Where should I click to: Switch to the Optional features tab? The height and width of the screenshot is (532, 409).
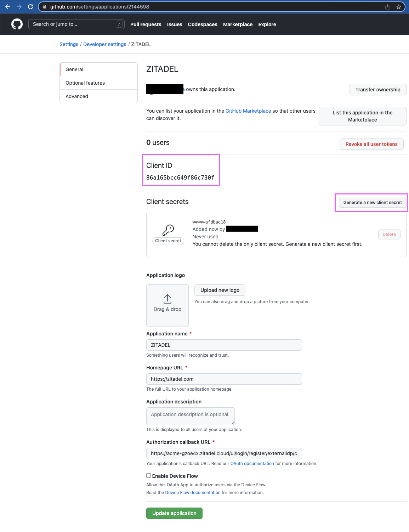point(85,83)
